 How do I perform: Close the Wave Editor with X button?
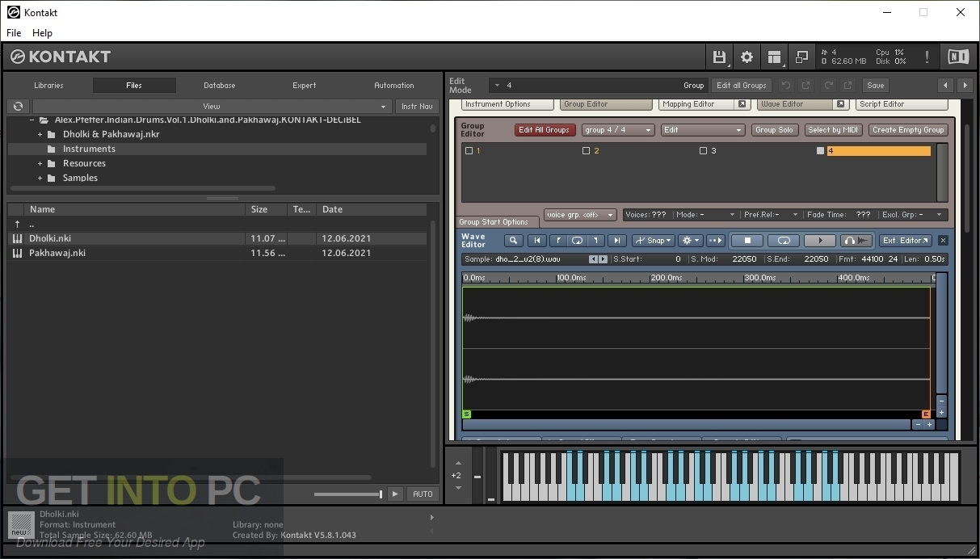point(943,240)
